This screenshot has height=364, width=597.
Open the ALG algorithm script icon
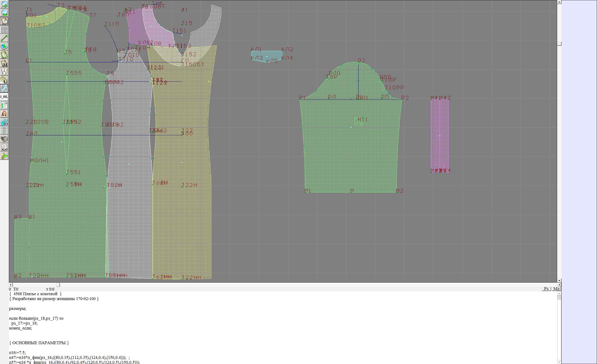[4, 147]
